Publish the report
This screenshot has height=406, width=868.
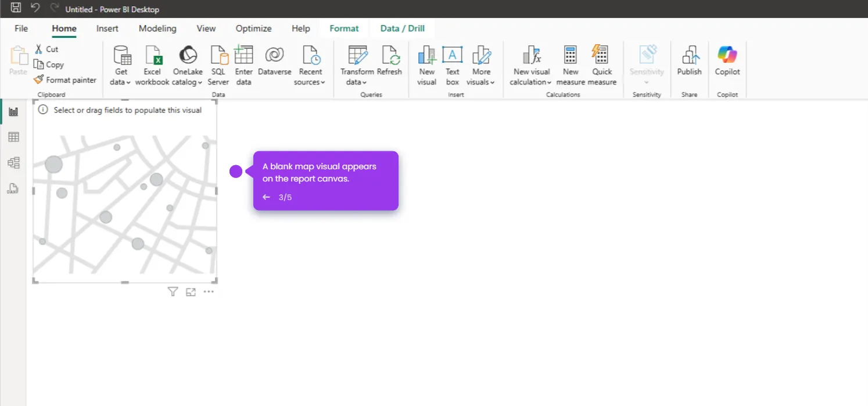point(690,61)
